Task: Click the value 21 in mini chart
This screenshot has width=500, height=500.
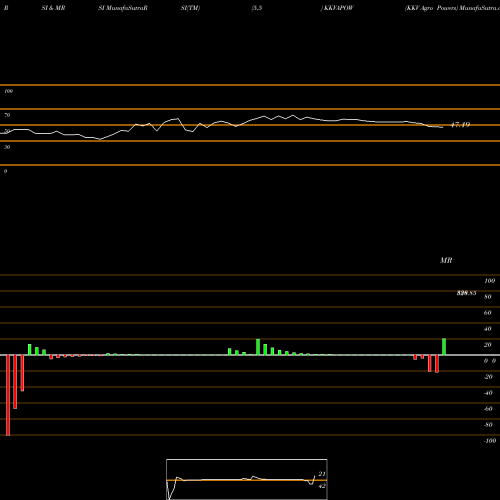Action: pyautogui.click(x=322, y=474)
